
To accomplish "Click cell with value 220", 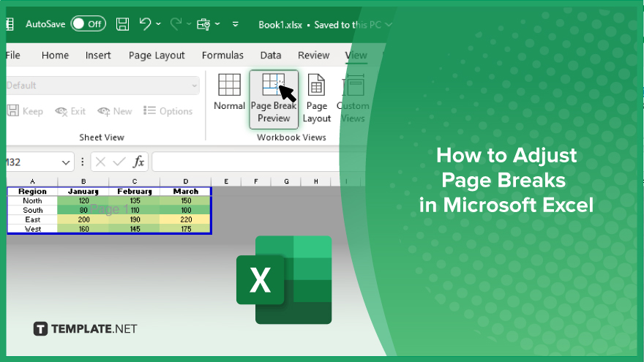I will (x=186, y=219).
